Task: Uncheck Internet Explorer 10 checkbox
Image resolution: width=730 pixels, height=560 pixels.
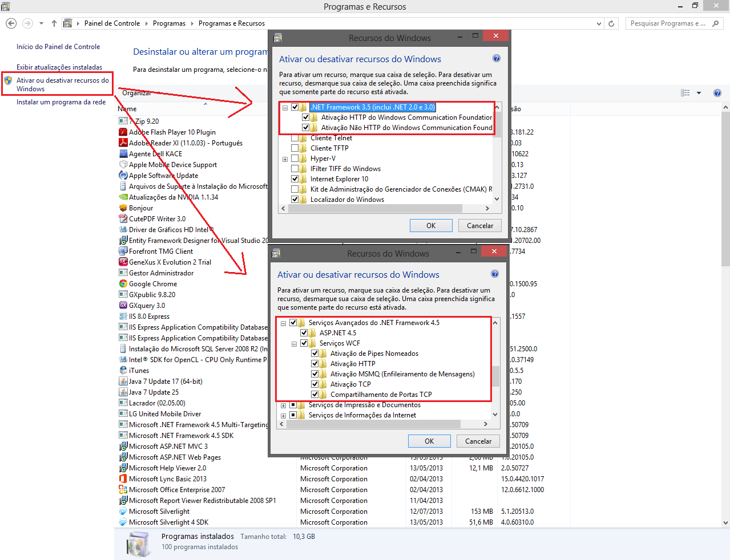Action: coord(295,179)
